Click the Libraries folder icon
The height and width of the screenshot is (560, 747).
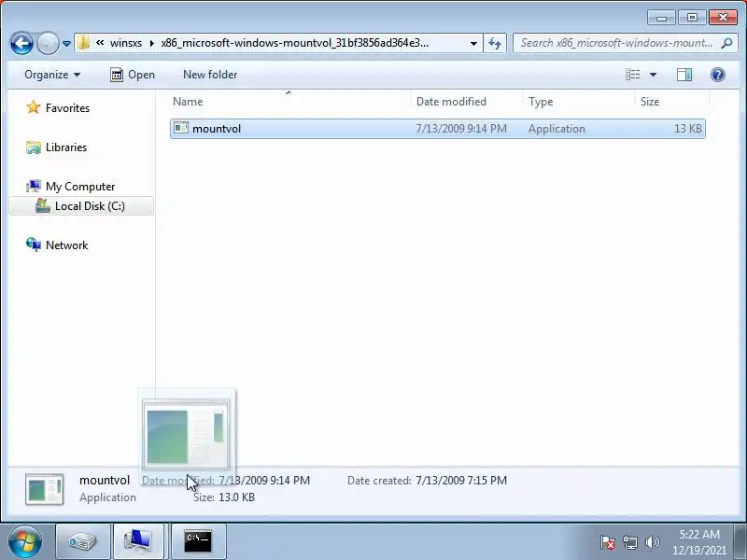34,147
